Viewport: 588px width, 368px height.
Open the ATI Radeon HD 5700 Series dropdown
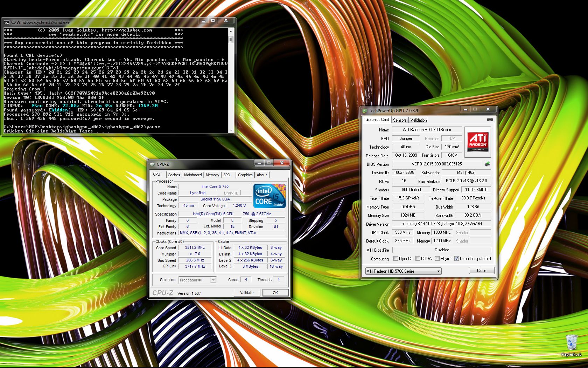(x=403, y=271)
